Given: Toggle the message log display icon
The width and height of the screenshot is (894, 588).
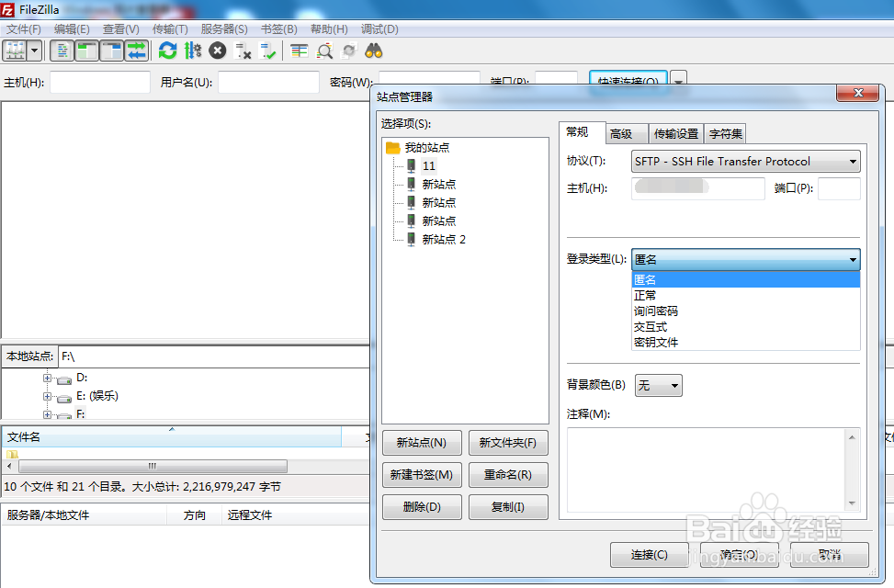Looking at the screenshot, I should 62,51.
